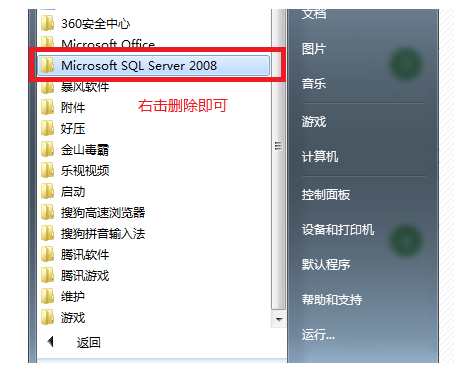The image size is (454, 371).
Task: Open the 游戏 folder label in program list
Action: pyautogui.click(x=73, y=317)
